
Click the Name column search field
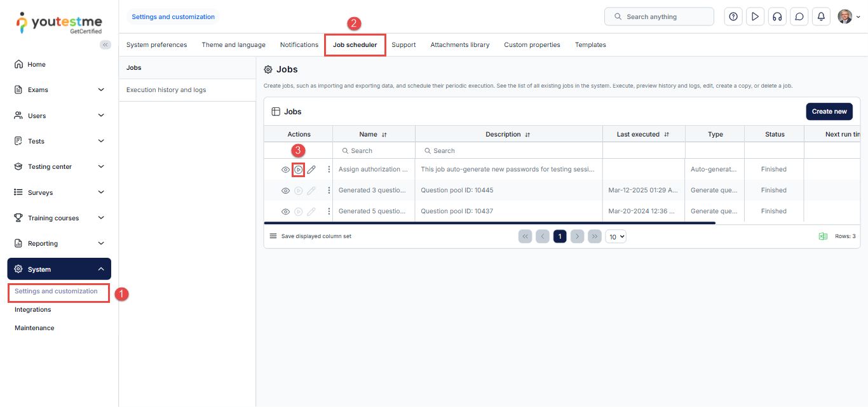click(375, 151)
